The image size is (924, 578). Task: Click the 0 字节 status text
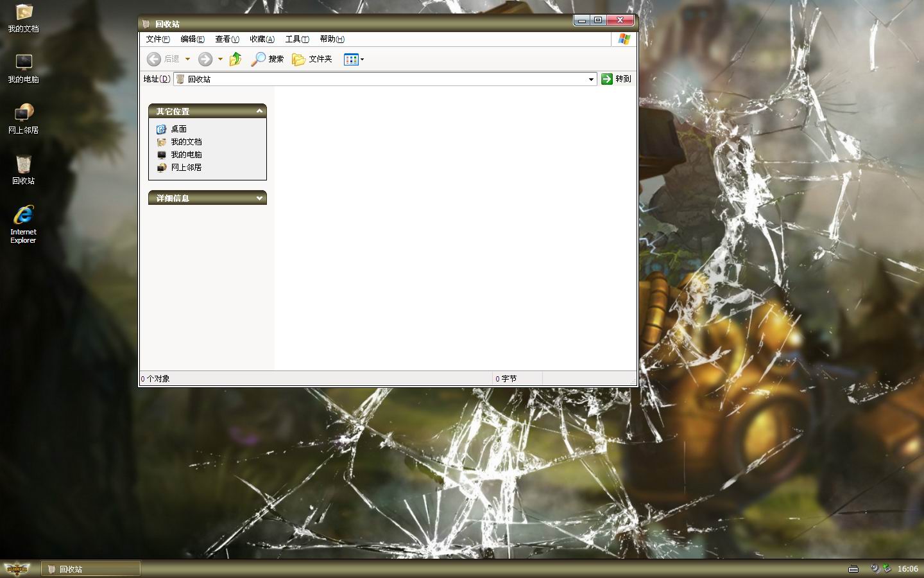506,379
